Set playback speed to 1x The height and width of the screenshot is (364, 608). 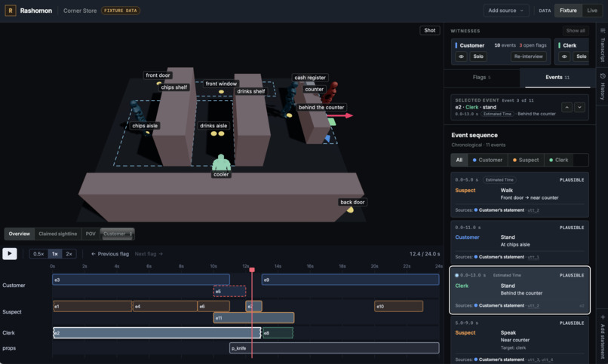55,254
